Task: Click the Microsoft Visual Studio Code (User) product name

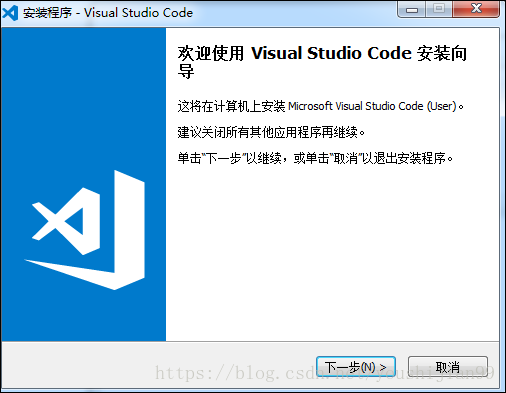Action: (x=372, y=106)
